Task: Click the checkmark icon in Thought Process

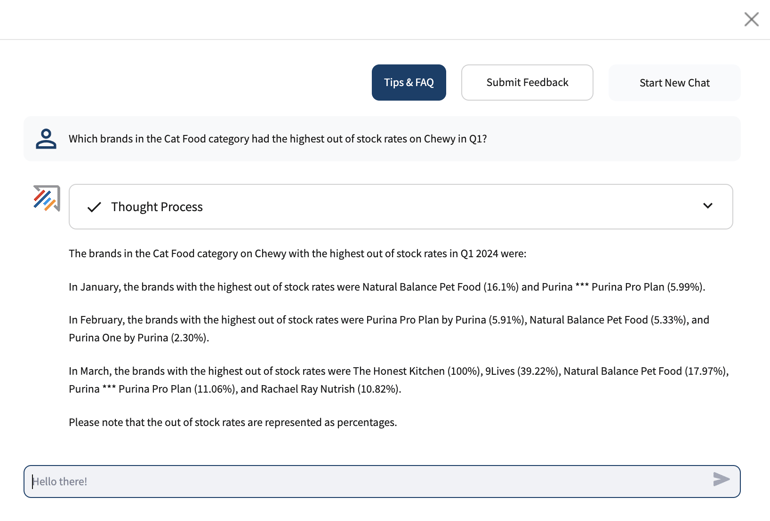Action: coord(94,207)
